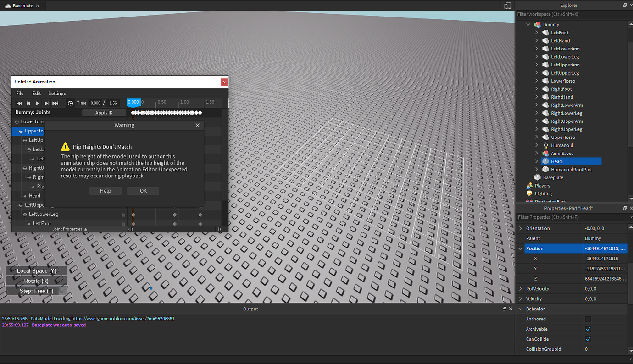Click the cloud icon on Baseplate tab
This screenshot has width=633, height=364.
point(8,6)
